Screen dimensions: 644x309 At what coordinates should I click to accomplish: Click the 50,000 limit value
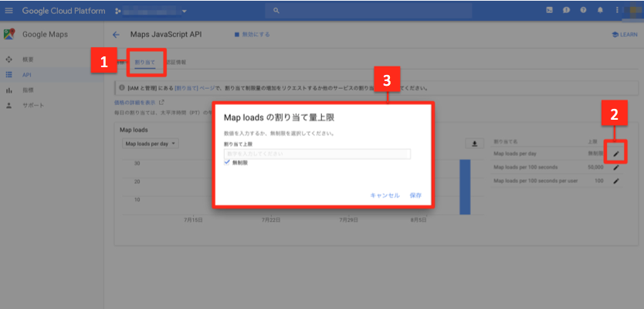[595, 168]
